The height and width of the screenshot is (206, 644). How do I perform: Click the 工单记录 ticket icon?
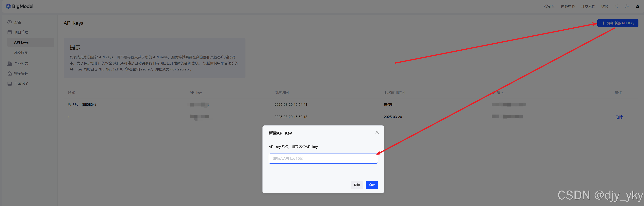[9, 84]
